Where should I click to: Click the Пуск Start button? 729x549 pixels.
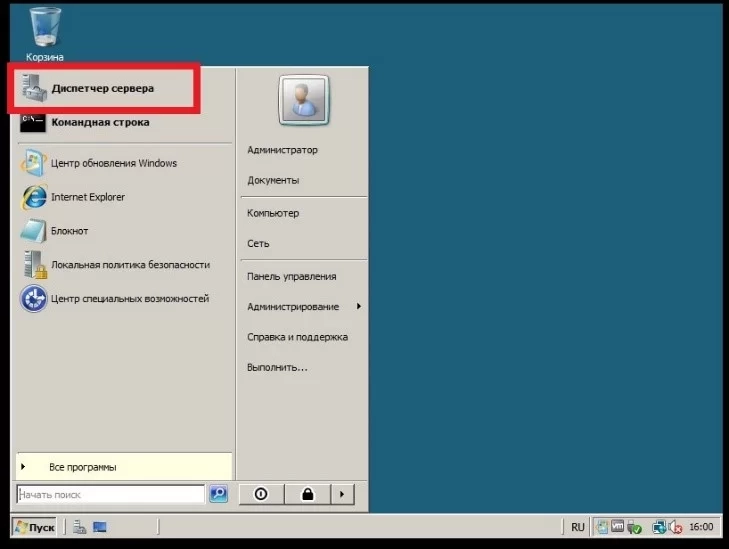[x=34, y=528]
